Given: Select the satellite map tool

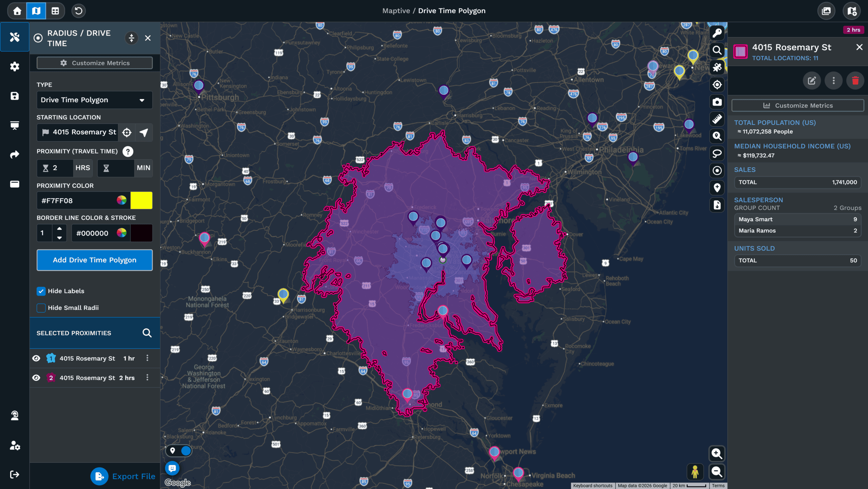Looking at the screenshot, I should (717, 68).
